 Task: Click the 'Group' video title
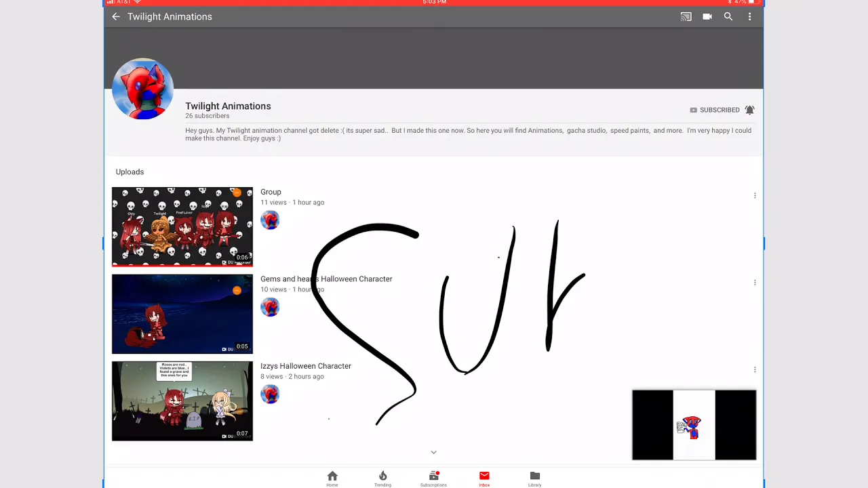coord(271,192)
